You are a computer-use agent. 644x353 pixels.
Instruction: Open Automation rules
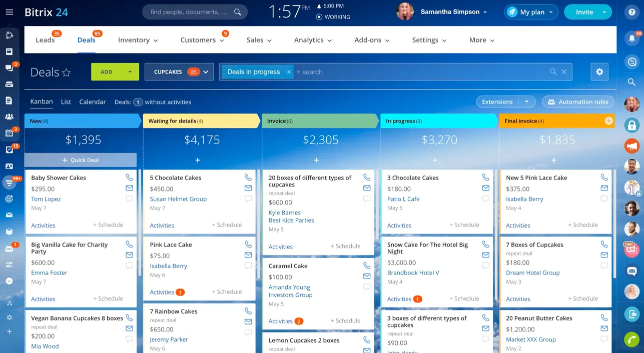pos(578,101)
